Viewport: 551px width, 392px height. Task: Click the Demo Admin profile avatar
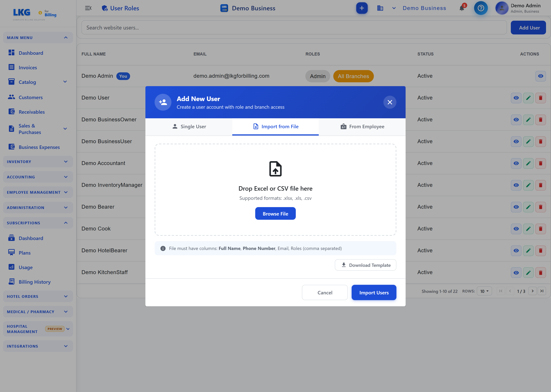(502, 8)
